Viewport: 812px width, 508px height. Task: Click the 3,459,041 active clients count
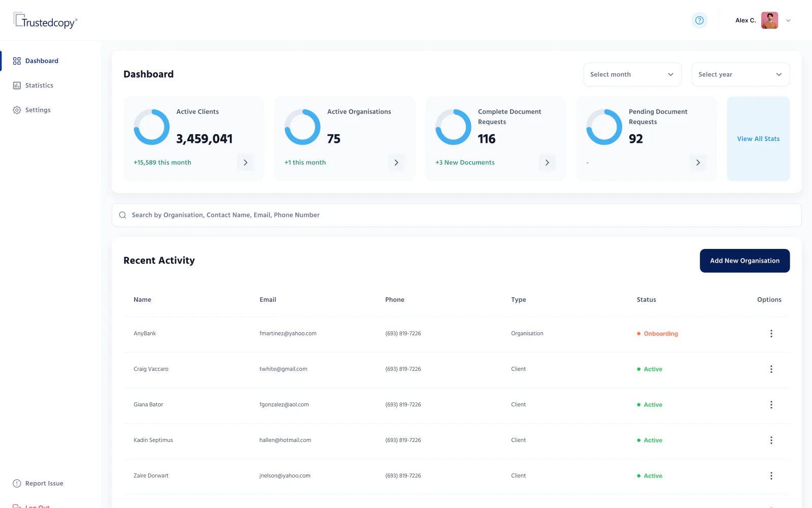[x=205, y=139]
